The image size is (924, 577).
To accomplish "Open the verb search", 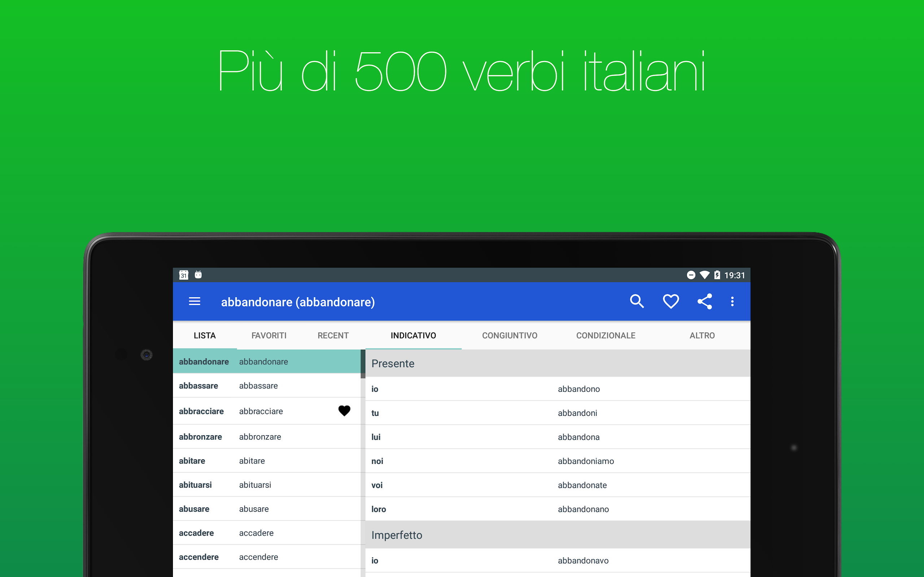I will click(x=637, y=301).
